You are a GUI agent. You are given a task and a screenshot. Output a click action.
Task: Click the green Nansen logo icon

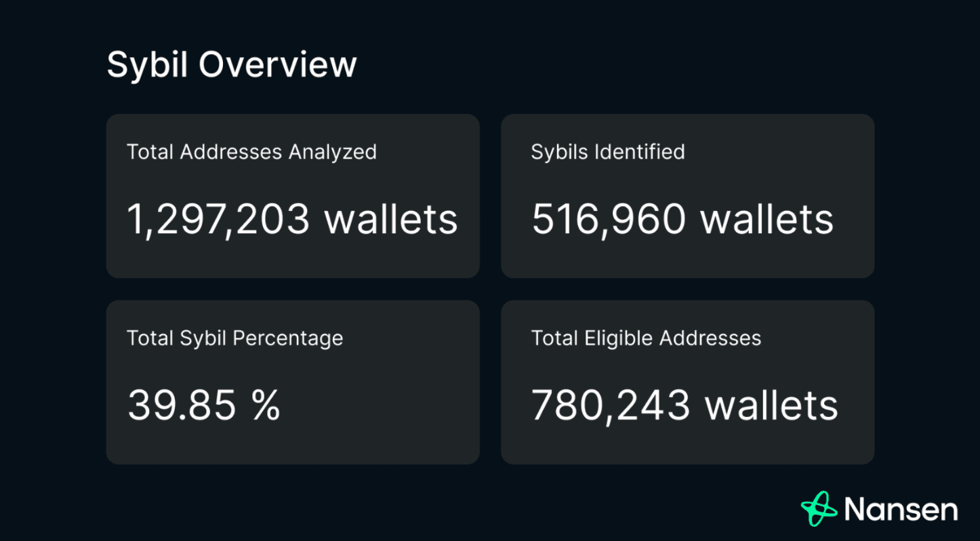tap(819, 508)
